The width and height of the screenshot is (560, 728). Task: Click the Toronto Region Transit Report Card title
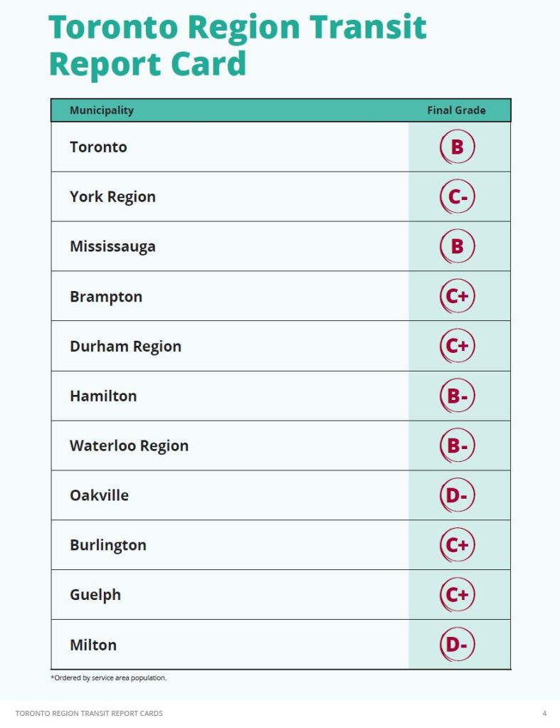point(238,45)
